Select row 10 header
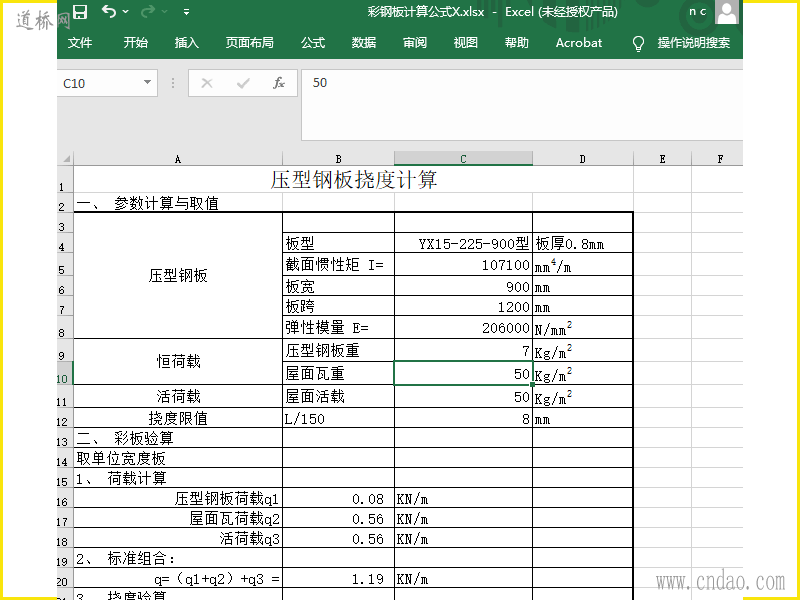The width and height of the screenshot is (800, 600). coord(65,373)
